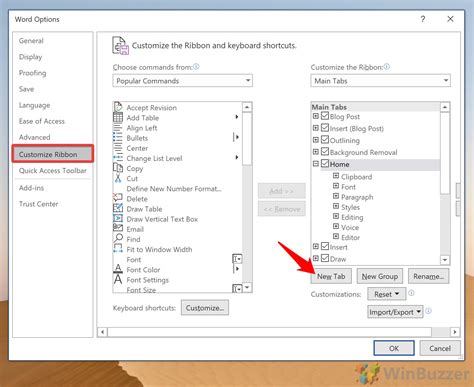Select the Voice group in Home
This screenshot has height=387, width=474.
coord(350,227)
